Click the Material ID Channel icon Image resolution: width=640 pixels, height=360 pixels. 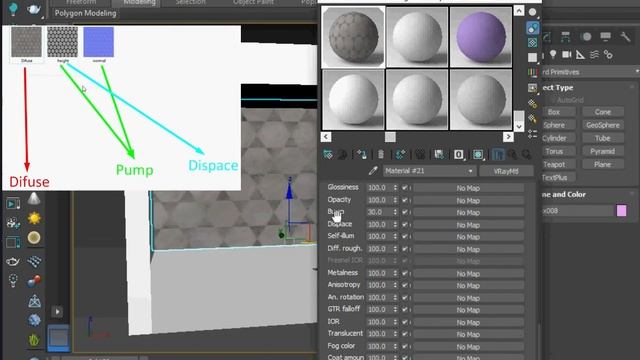[x=458, y=154]
